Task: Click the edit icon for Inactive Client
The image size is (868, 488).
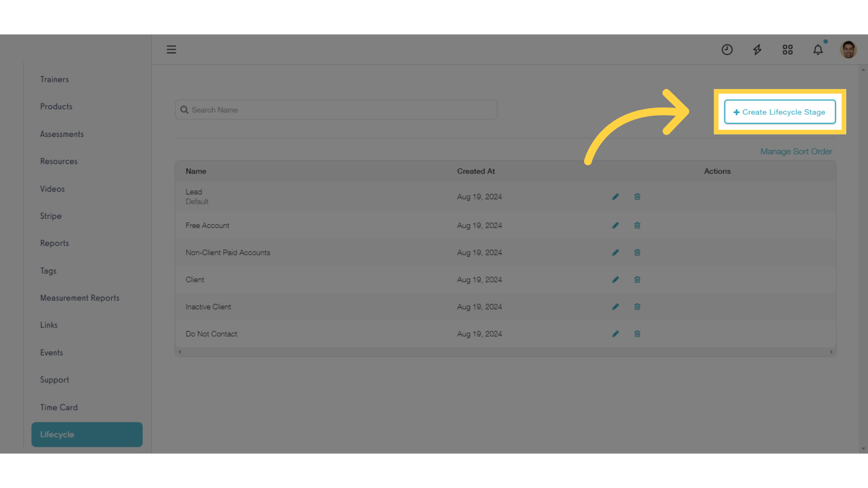Action: (x=615, y=306)
